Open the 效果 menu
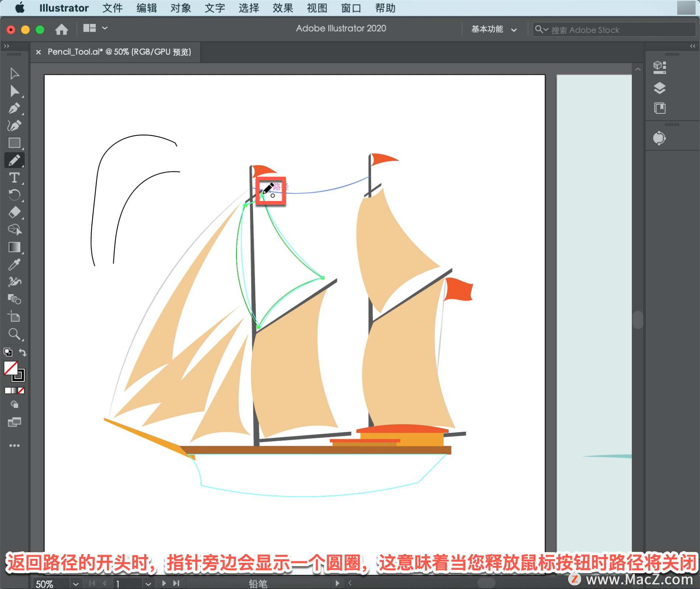Viewport: 700px width, 589px height. (283, 8)
